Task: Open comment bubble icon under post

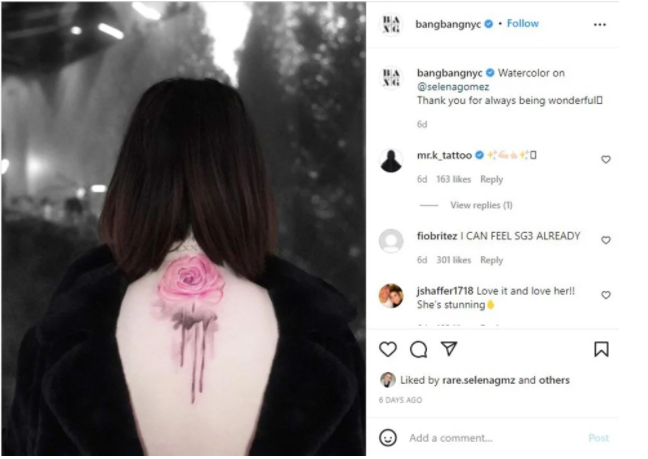Action: 418,350
